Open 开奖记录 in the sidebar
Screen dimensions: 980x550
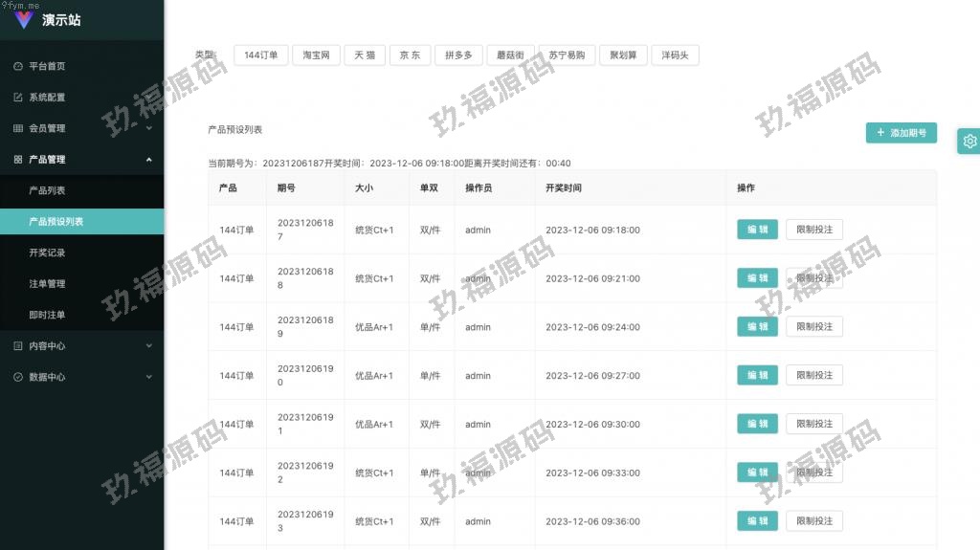47,253
